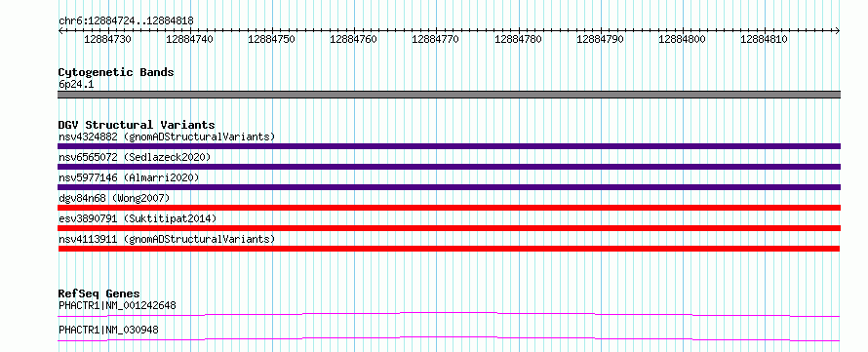Click the chr6:12884724..12884818 region label
Image resolution: width=868 pixels, height=352 pixels.
pyautogui.click(x=126, y=21)
